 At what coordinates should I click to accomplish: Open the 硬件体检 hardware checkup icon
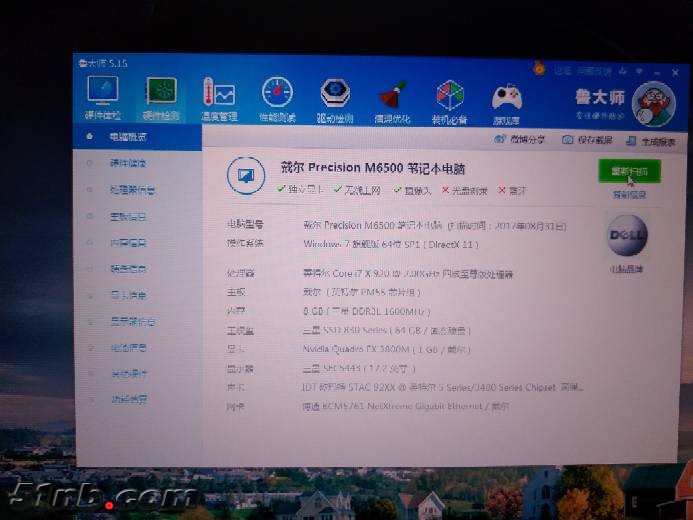(x=103, y=94)
